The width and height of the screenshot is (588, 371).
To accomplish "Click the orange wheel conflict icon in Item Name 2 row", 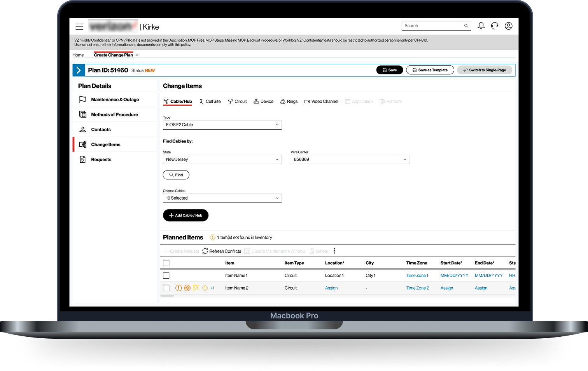I will (187, 288).
